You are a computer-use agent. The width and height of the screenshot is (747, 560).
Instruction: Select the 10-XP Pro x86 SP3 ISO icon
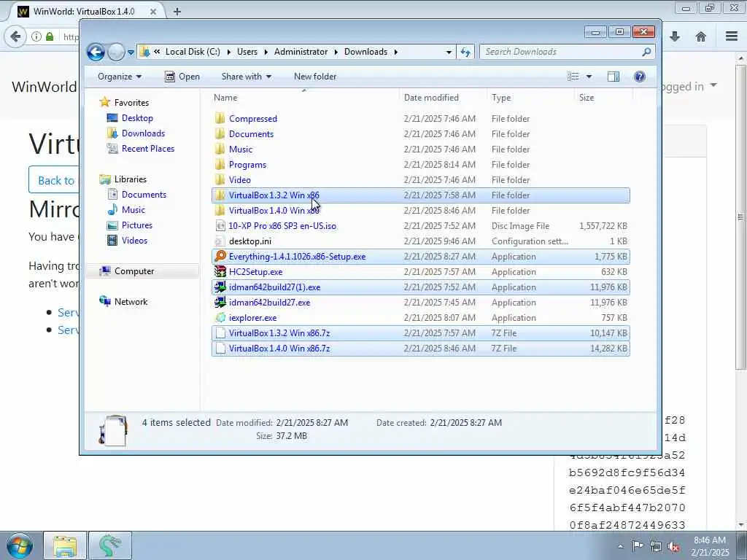(x=220, y=226)
